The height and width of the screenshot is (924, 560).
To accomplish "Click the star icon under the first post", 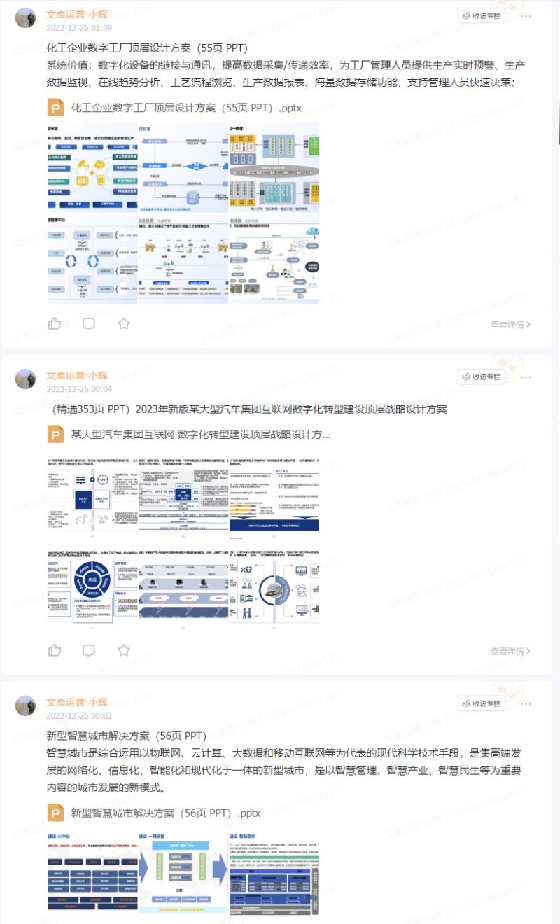I will click(x=122, y=323).
